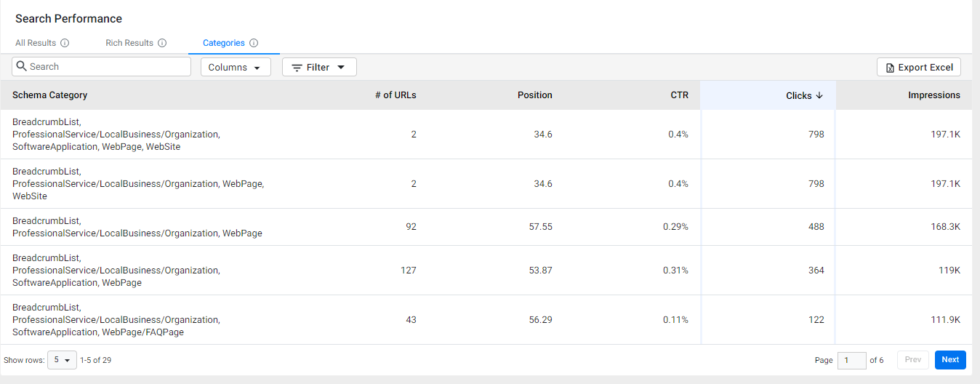Open the Columns dropdown
980x384 pixels.
point(236,67)
